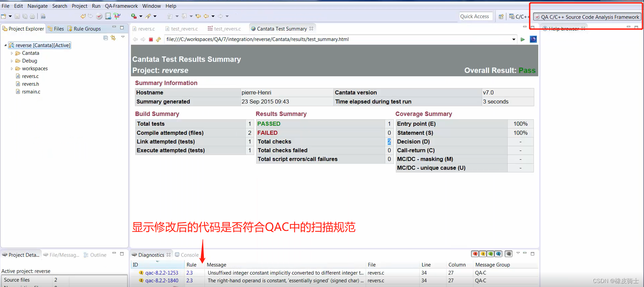
Task: Sort diagnostics by Message column header
Action: click(285, 265)
